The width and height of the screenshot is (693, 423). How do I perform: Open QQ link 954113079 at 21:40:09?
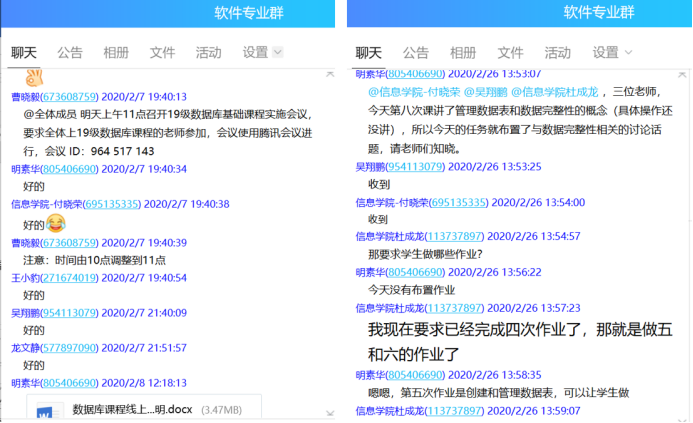[x=69, y=312]
